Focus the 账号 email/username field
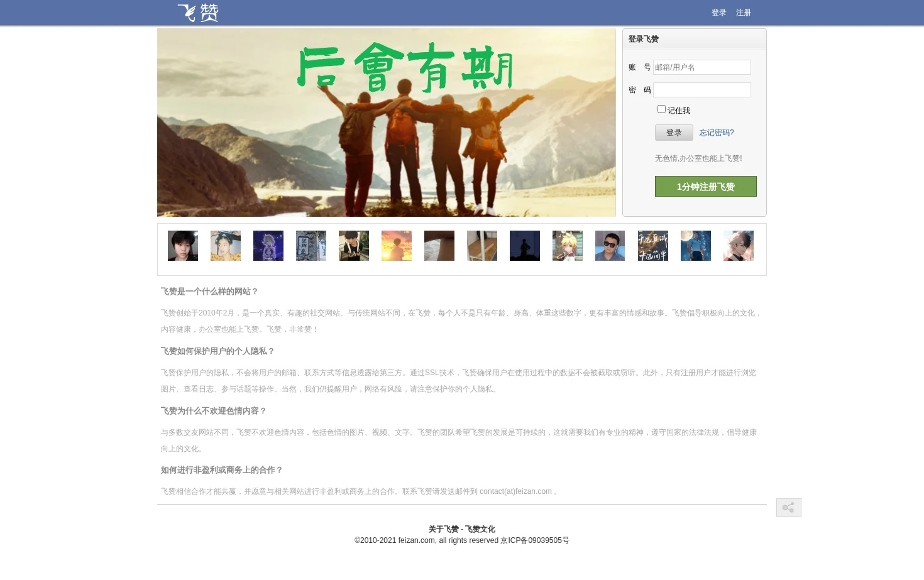924x580 pixels. pos(701,67)
